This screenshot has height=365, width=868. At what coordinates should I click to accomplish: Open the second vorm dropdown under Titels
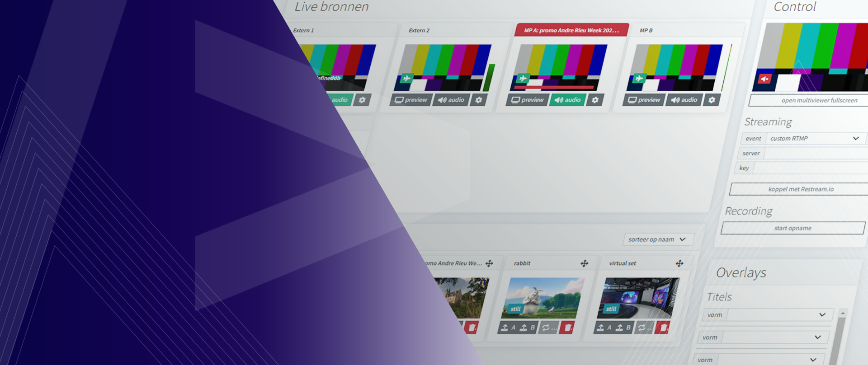pyautogui.click(x=775, y=337)
